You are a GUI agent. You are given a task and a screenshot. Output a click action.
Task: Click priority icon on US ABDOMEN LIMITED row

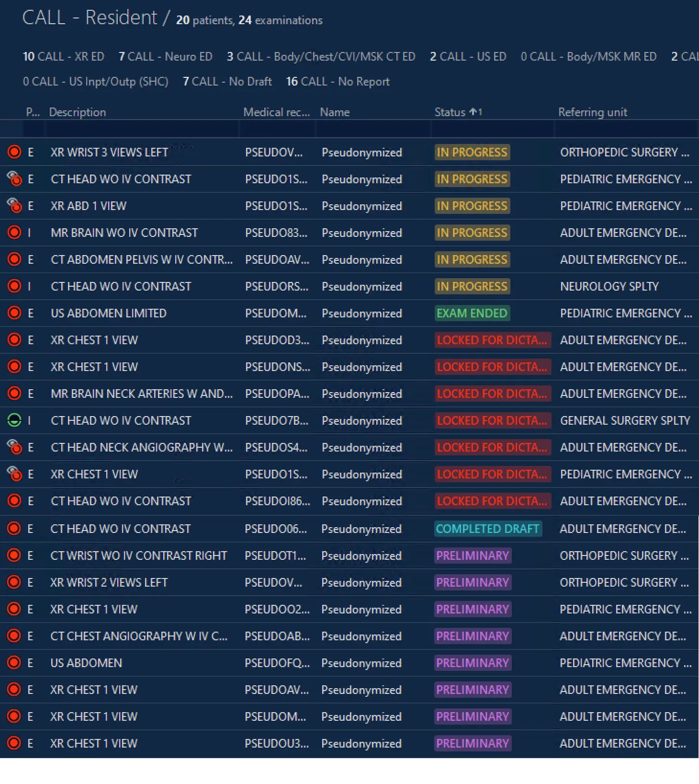click(x=14, y=313)
